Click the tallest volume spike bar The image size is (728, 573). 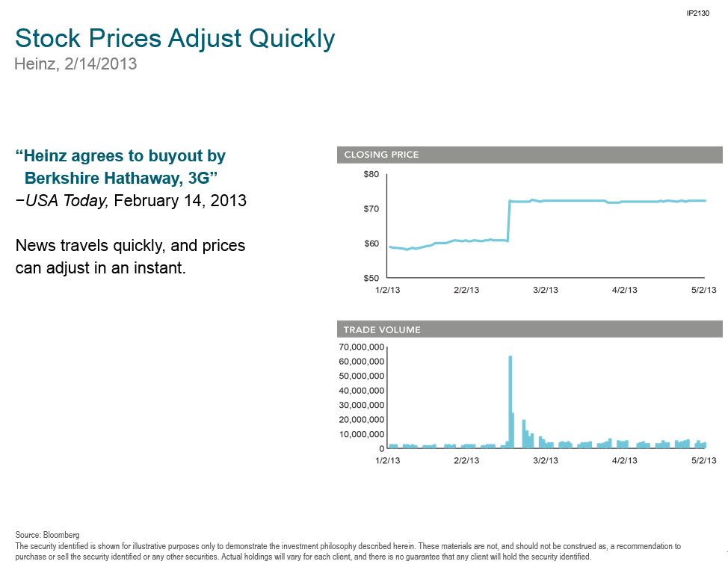(x=510, y=402)
